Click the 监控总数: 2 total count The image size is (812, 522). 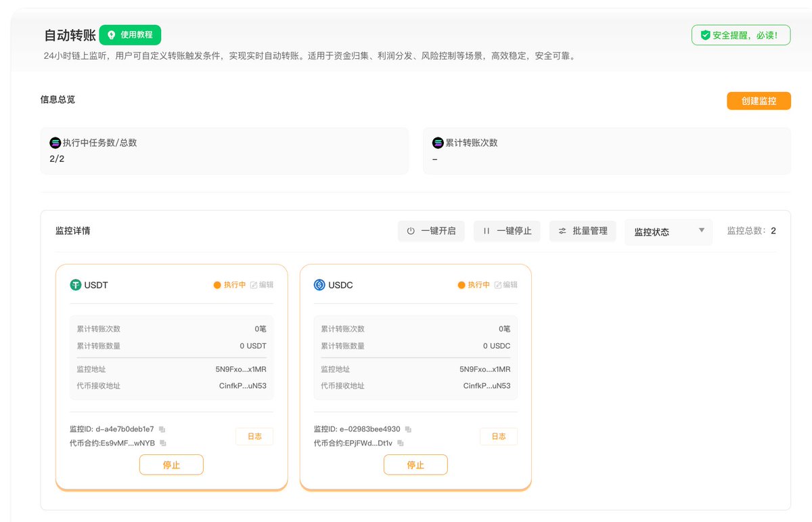click(751, 231)
